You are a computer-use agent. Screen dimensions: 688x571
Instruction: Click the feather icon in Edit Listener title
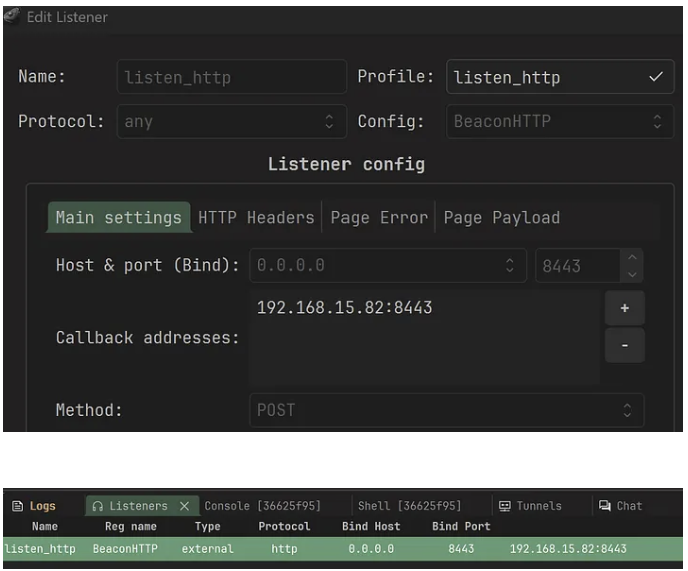click(x=12, y=17)
